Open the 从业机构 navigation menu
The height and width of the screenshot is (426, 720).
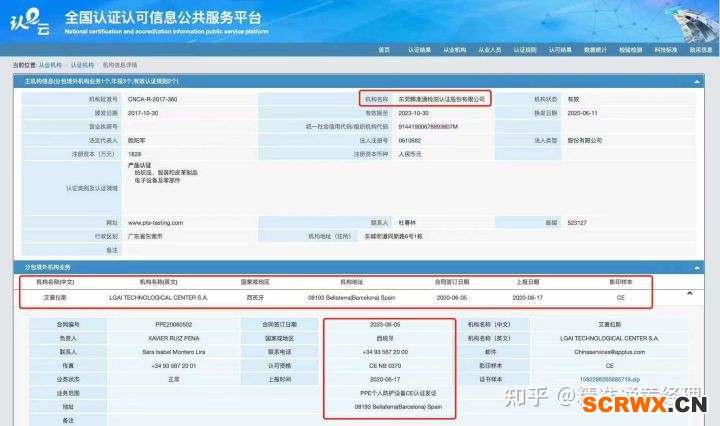(455, 50)
